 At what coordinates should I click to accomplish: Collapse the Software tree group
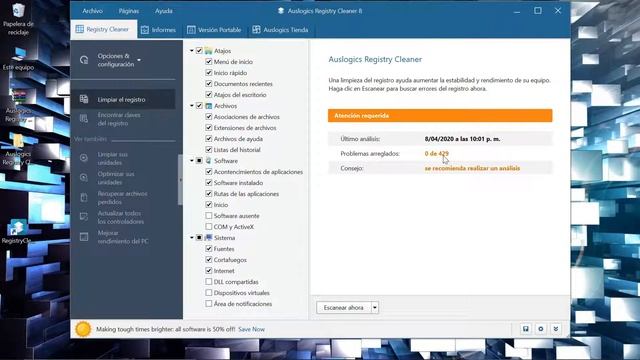tap(191, 161)
